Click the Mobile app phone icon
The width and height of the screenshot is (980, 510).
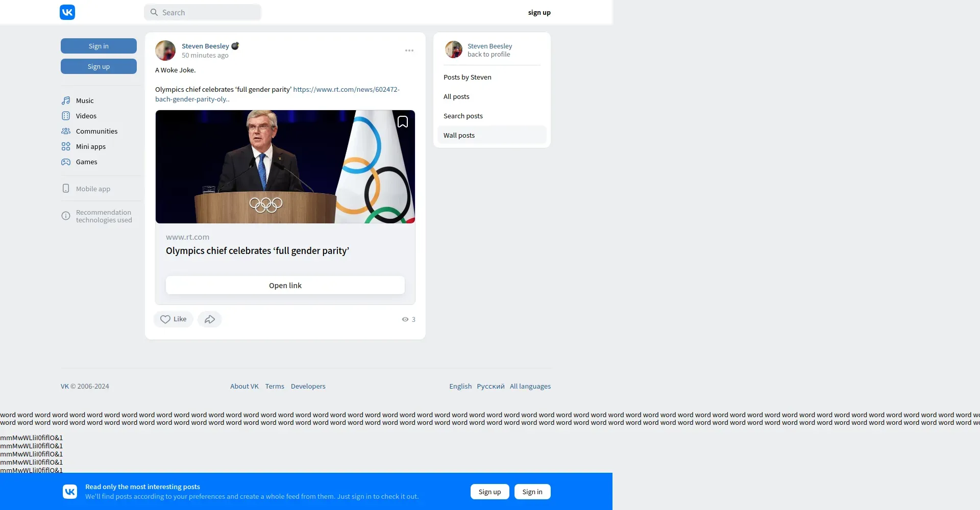click(x=66, y=188)
